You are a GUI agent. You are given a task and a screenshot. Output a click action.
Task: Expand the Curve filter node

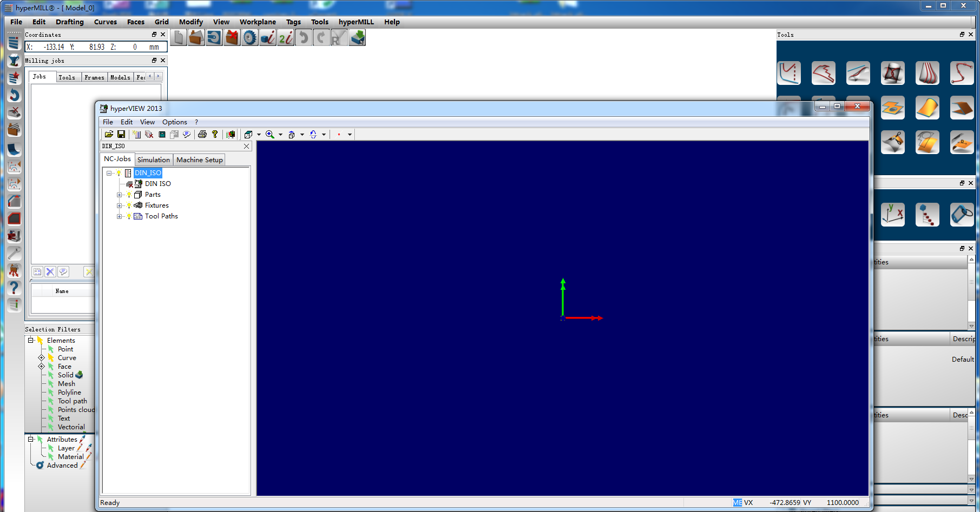(x=41, y=358)
